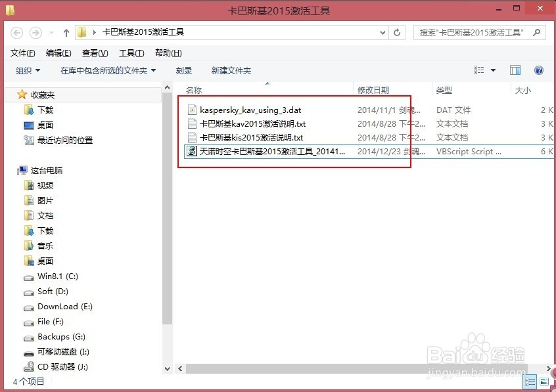The image size is (556, 392).
Task: Select 卡巴斯基kav2015激活说明.txt file icon
Action: 192,123
